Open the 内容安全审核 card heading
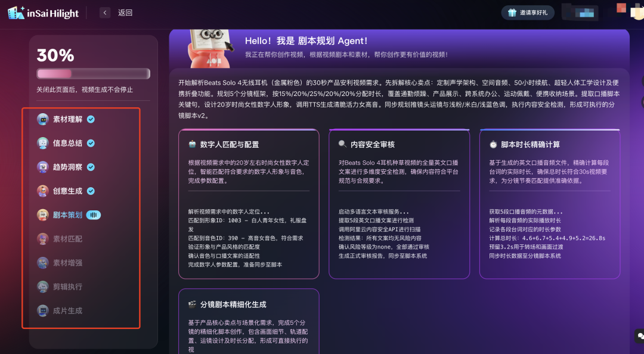 (x=372, y=144)
